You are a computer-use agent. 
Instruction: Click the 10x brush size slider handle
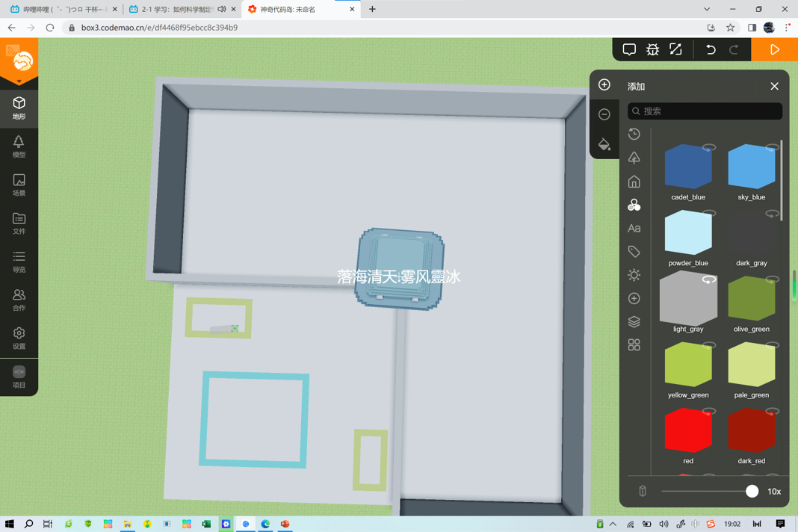coord(752,491)
